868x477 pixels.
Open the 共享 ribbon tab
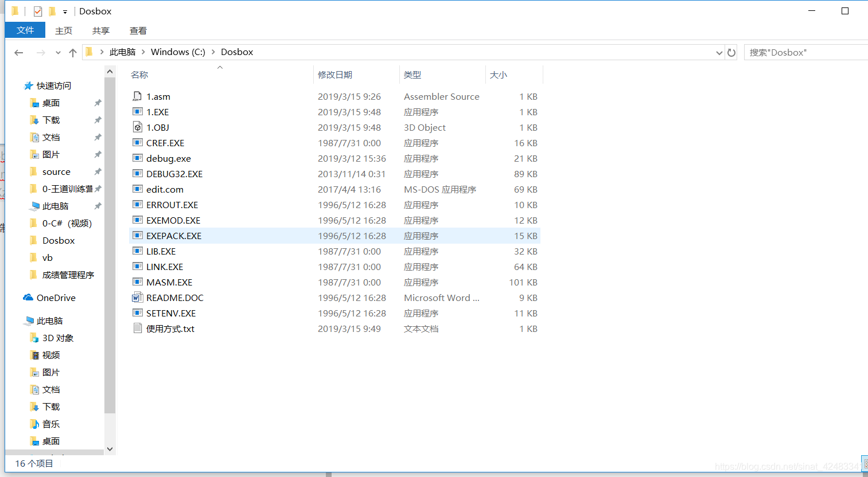(101, 30)
